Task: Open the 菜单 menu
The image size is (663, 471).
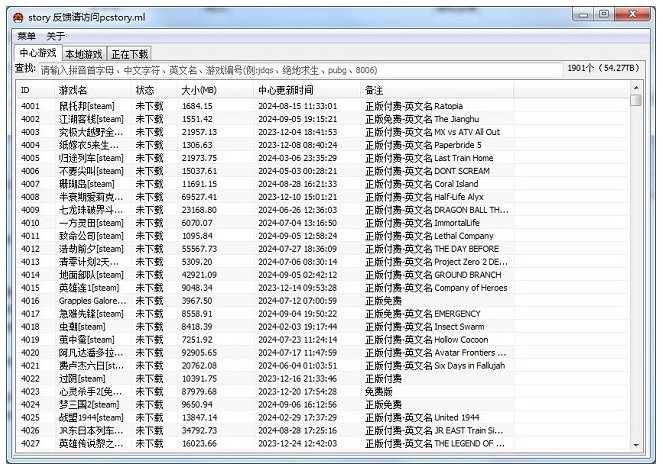Action: tap(26, 36)
